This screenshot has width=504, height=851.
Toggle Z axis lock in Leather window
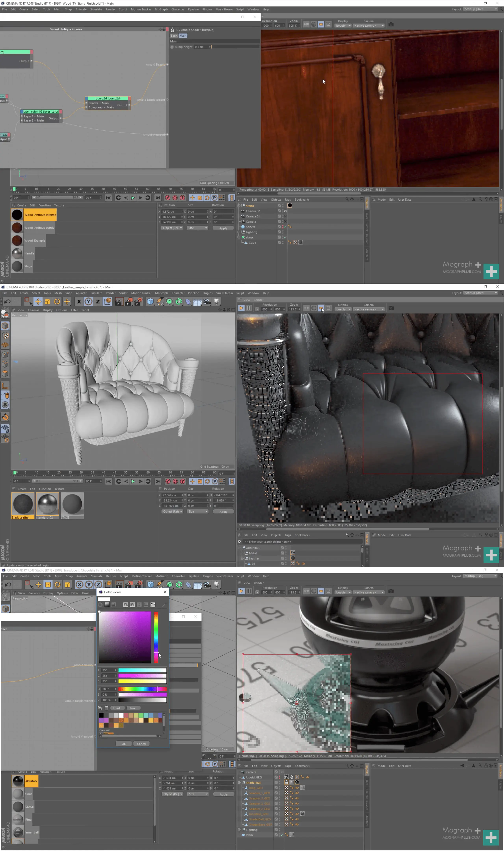point(98,301)
